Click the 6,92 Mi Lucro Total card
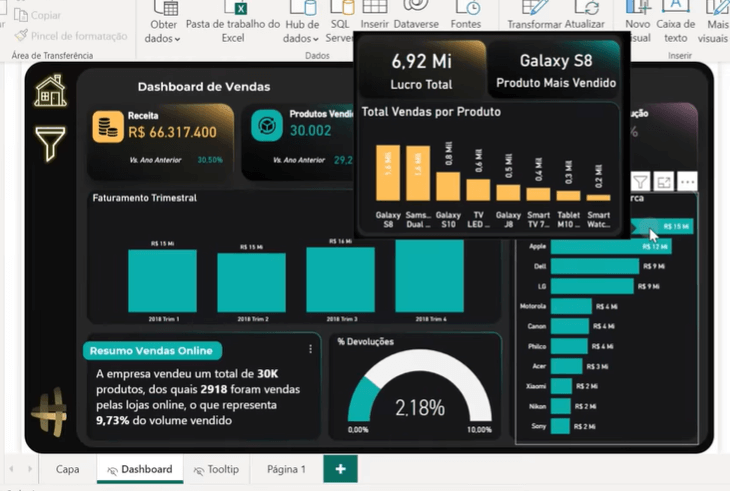The height and width of the screenshot is (491, 730). (x=422, y=70)
